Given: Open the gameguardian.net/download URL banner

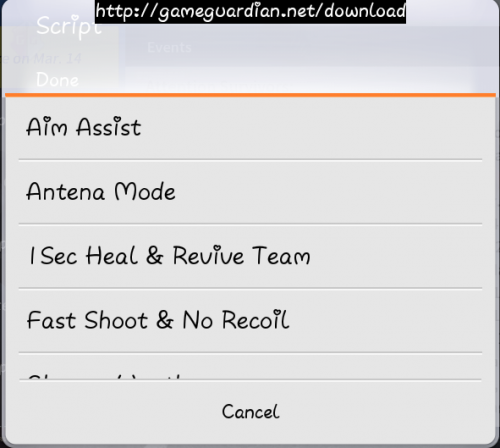Looking at the screenshot, I should pos(250,12).
